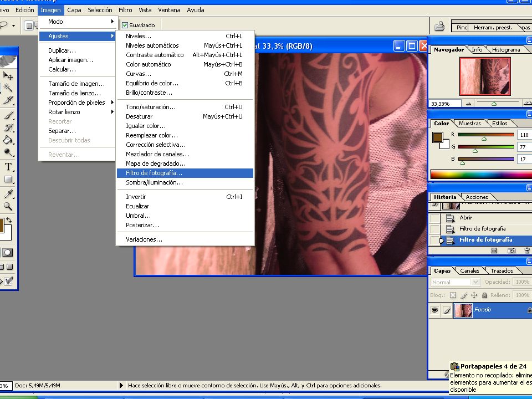Screen dimensions: 532x399
Task: Set history brush source to unselected Filtro state
Action: pyautogui.click(x=435, y=229)
